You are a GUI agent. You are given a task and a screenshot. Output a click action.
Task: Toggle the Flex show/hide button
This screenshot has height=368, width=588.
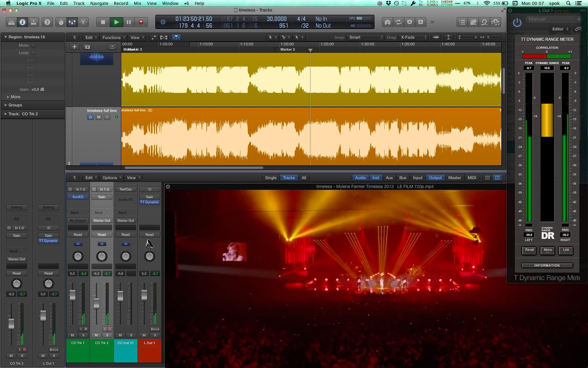click(164, 37)
